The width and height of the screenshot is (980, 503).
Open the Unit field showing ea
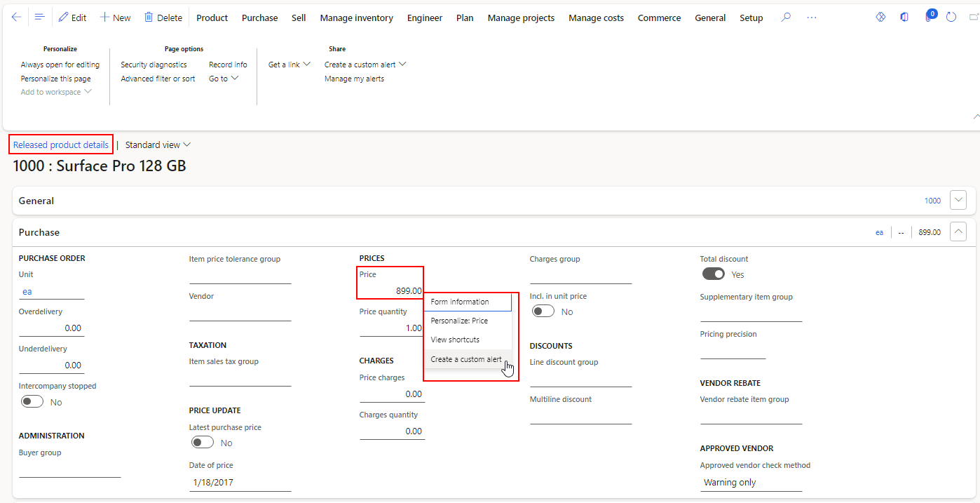[51, 291]
